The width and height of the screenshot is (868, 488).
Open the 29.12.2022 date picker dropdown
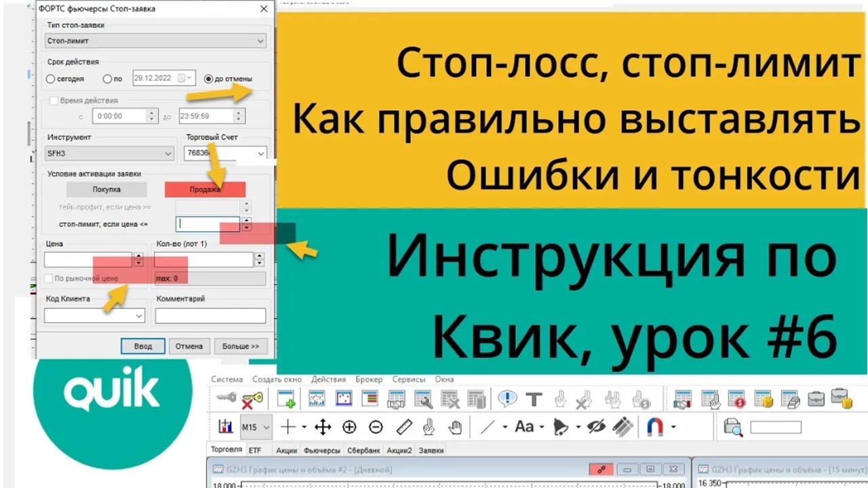[188, 78]
